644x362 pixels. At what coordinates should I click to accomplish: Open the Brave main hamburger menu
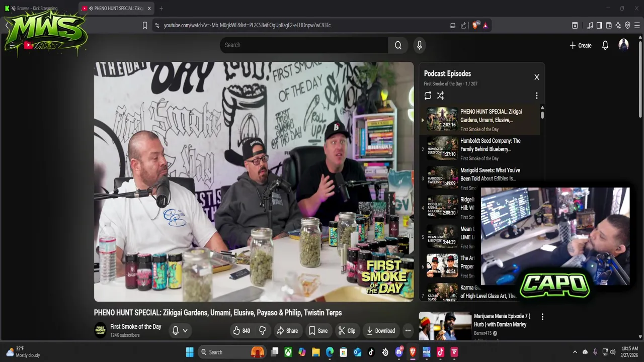[x=637, y=25]
